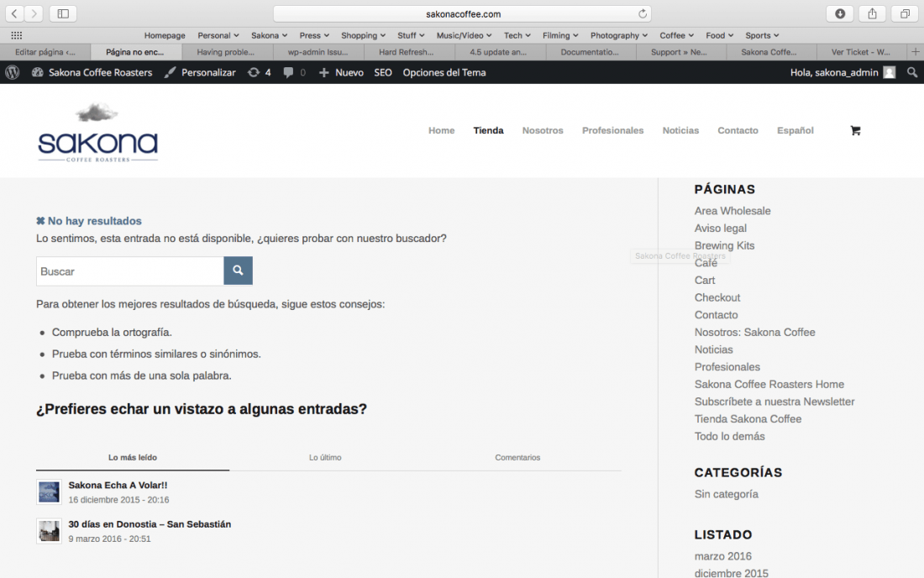The image size is (924, 578).
Task: Open Profesionales in site navigation
Action: pyautogui.click(x=613, y=130)
